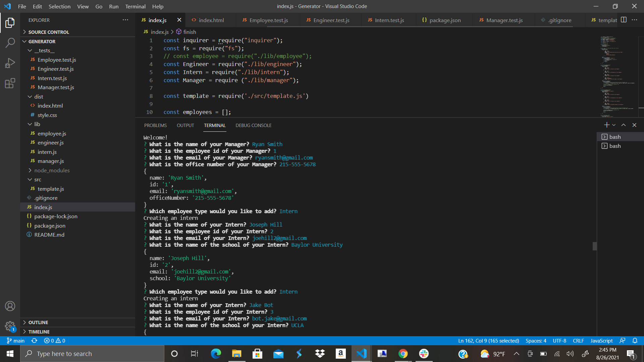The height and width of the screenshot is (362, 644).
Task: Open Run and Debug view
Action: pyautogui.click(x=10, y=63)
